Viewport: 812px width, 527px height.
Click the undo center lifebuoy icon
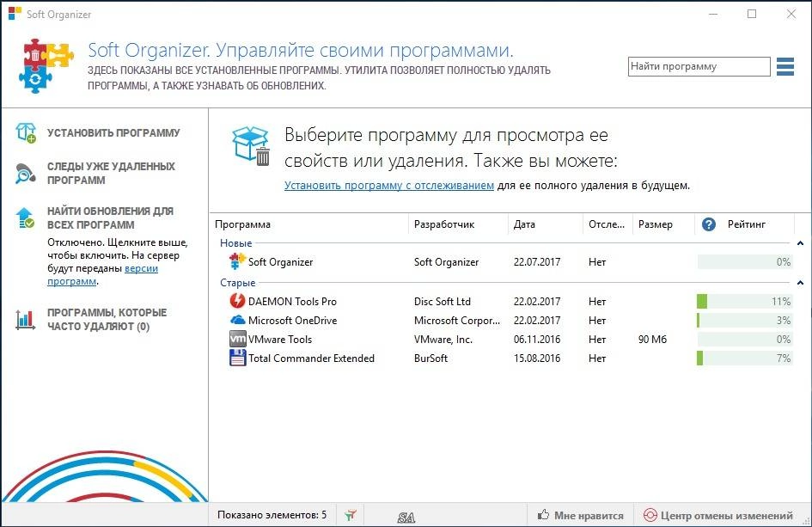(x=650, y=515)
